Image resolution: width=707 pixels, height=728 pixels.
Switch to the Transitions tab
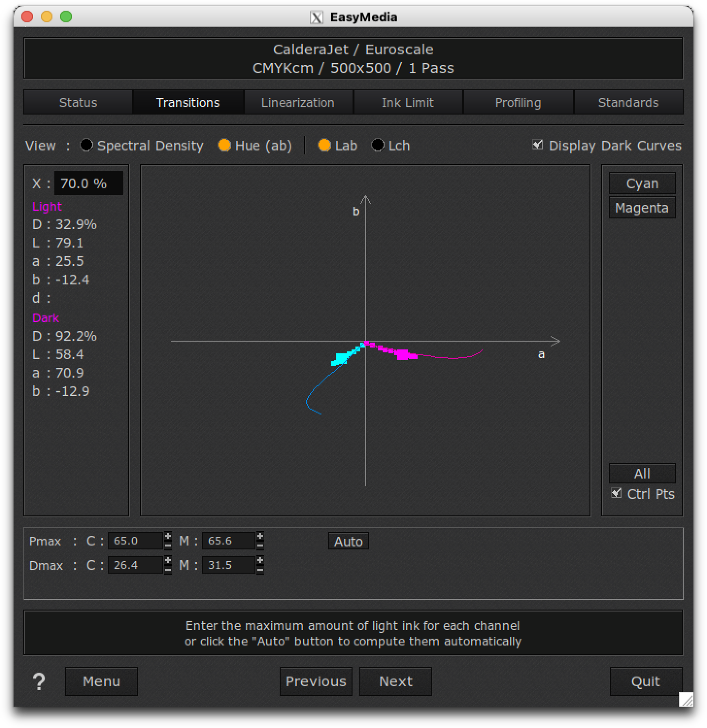click(x=188, y=102)
